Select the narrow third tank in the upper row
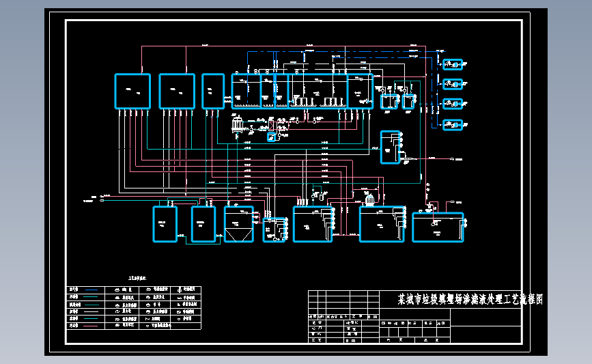 coord(213,92)
